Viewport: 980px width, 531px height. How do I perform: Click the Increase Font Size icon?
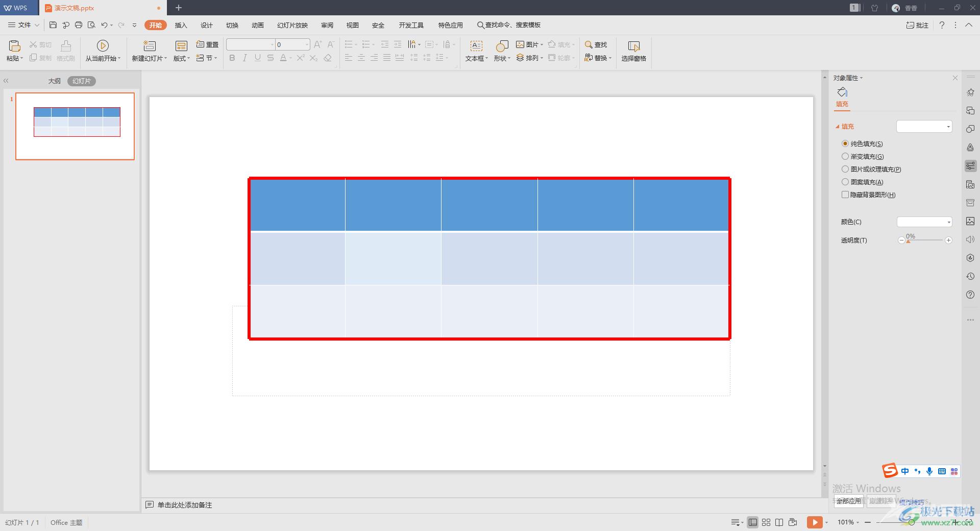317,44
